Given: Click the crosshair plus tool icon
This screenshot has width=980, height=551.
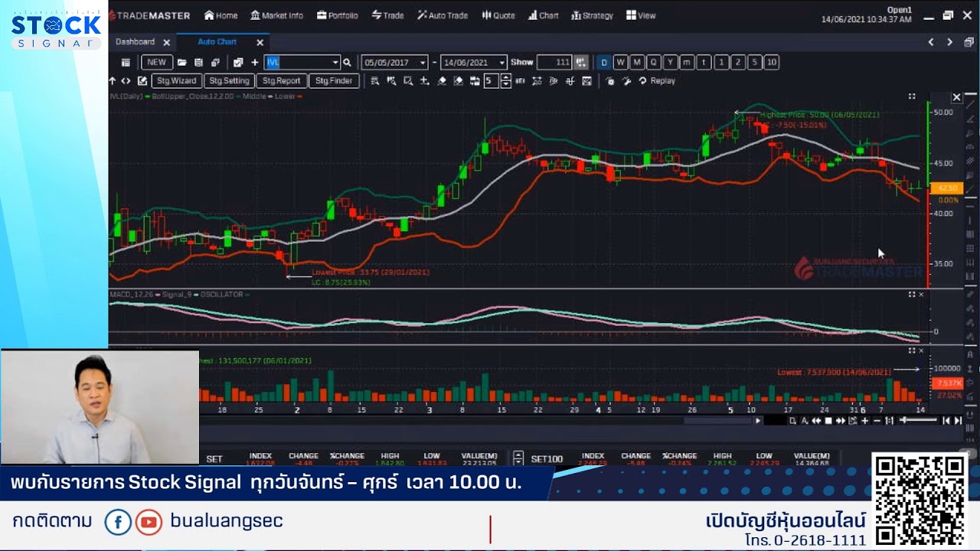Looking at the screenshot, I should click(x=425, y=81).
